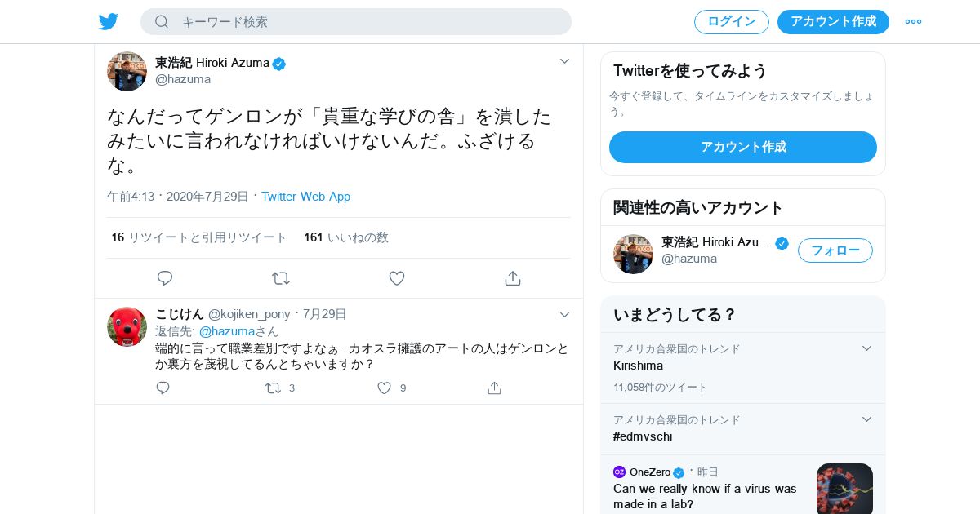Retweet Hiroki Azuma's main tweet
The height and width of the screenshot is (514, 980).
pos(281,278)
